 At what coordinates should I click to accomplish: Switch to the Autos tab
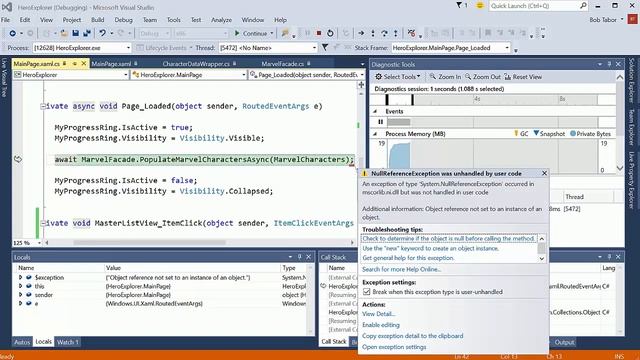coord(22,342)
